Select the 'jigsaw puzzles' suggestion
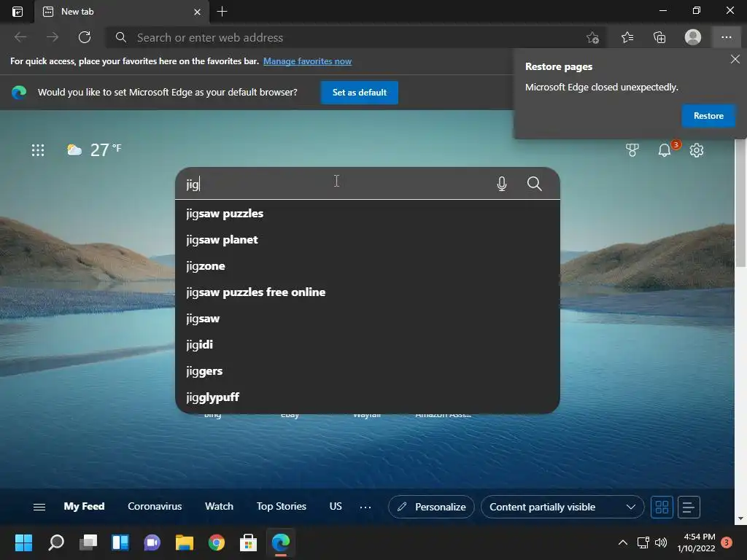 (x=368, y=214)
